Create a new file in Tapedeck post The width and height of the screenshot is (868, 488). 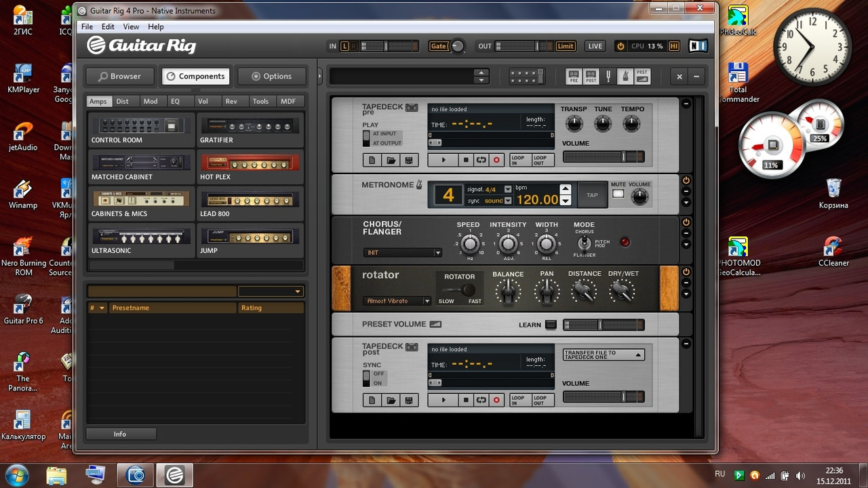[x=372, y=400]
